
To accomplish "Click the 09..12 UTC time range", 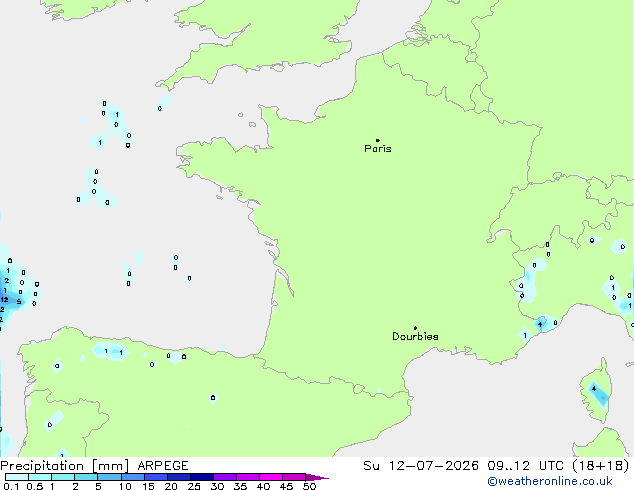I will (526, 466).
